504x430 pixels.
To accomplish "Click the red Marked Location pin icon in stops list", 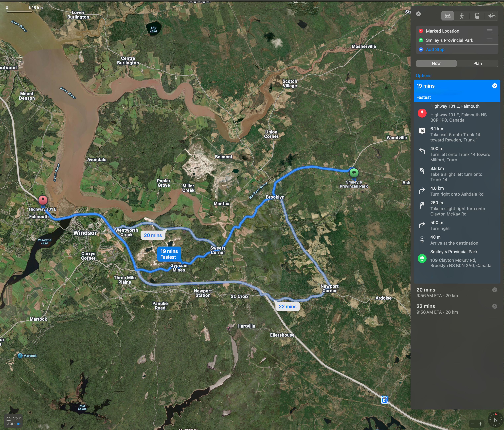I will click(421, 31).
